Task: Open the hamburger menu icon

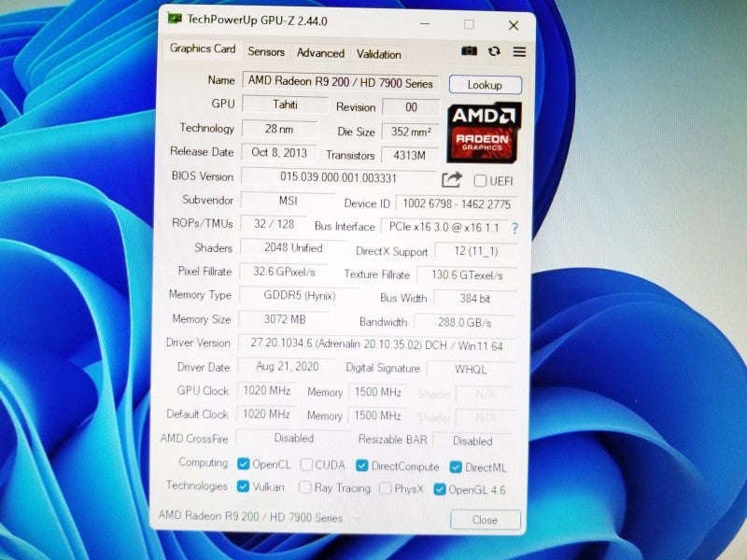Action: pyautogui.click(x=519, y=51)
